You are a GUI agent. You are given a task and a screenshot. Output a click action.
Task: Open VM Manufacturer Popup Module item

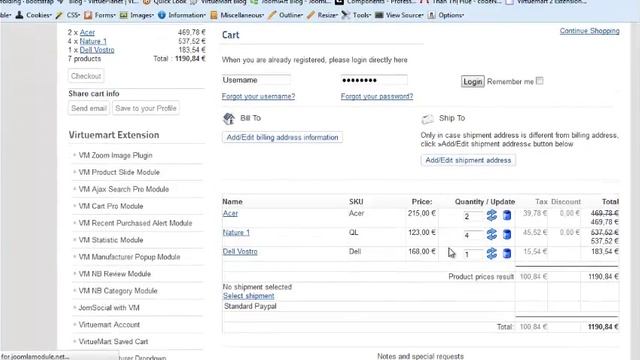click(x=129, y=257)
